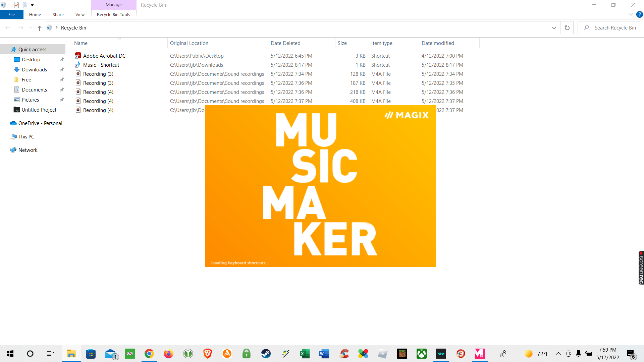Open Xbox app in taskbar

pos(422,354)
